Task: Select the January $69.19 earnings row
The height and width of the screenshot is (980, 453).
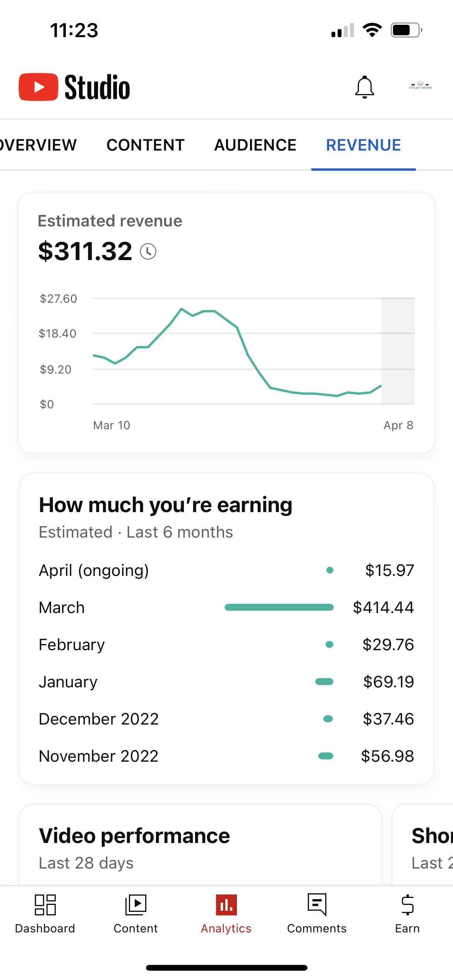Action: (226, 682)
